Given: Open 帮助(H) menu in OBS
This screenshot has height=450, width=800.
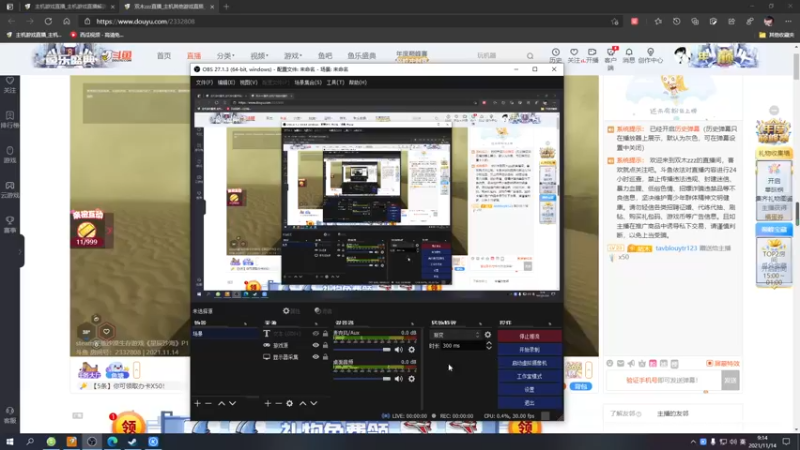Looking at the screenshot, I should point(358,83).
